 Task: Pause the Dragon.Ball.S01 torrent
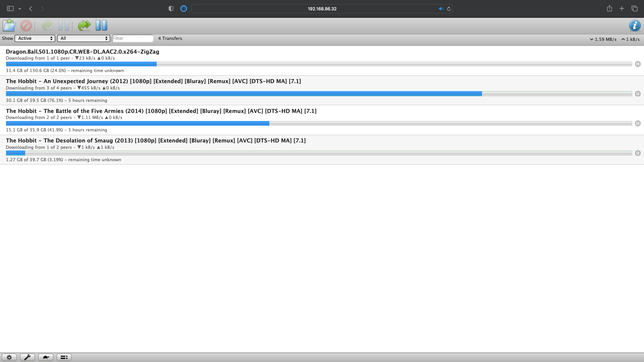tap(638, 64)
